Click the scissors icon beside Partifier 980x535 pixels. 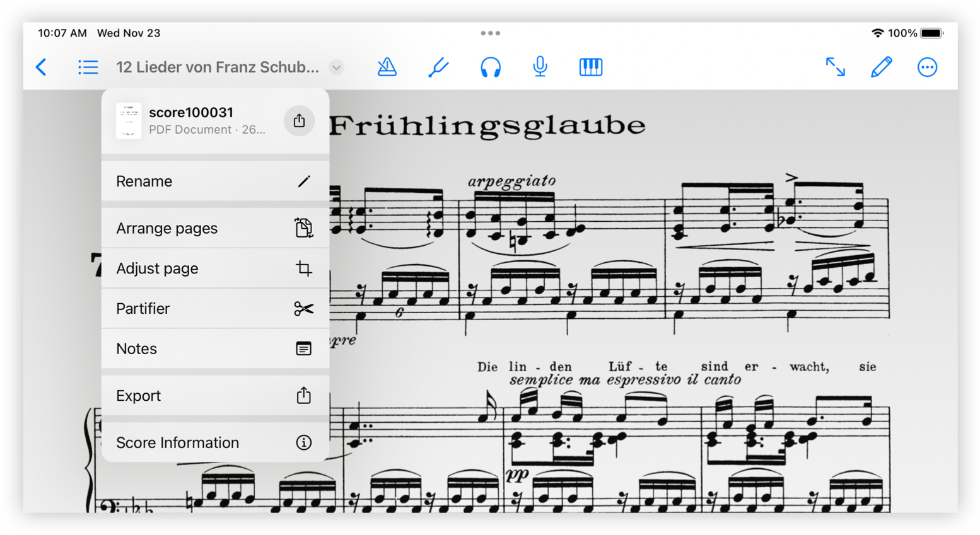(x=303, y=309)
